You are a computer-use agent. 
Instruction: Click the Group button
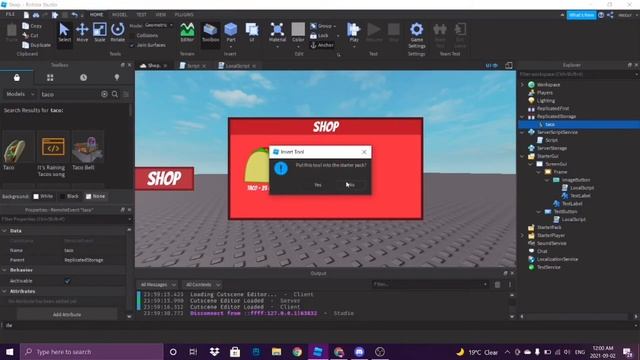(x=322, y=26)
